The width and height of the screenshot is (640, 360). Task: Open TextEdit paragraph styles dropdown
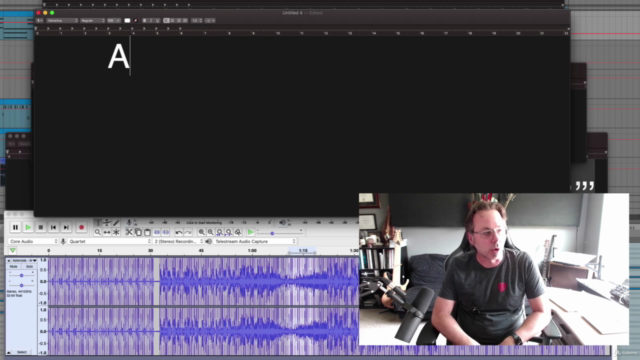point(40,20)
